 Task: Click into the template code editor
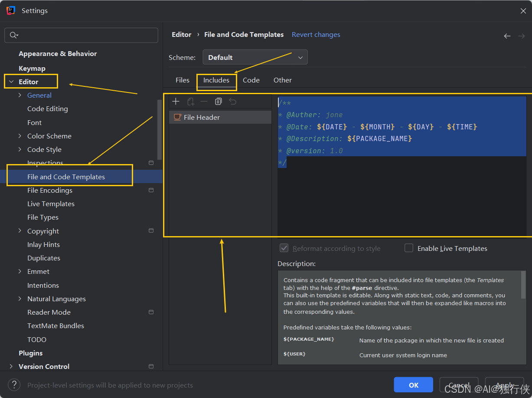(402, 166)
